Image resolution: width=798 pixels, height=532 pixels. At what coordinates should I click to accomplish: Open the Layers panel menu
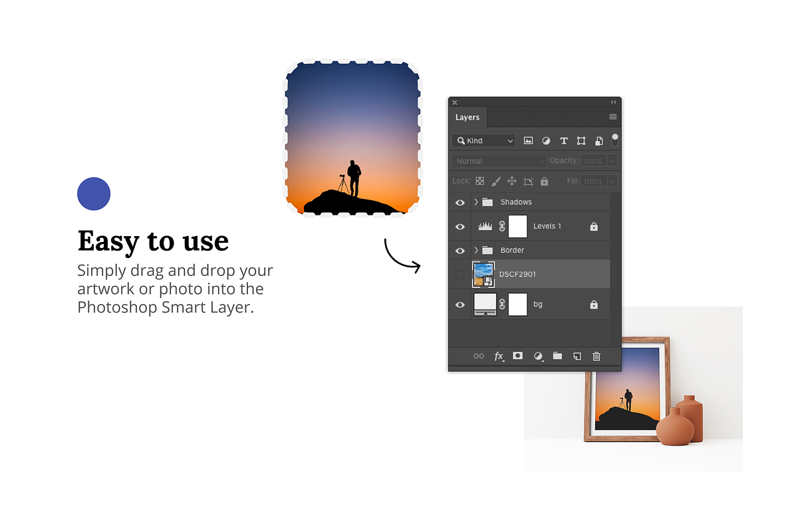point(613,117)
